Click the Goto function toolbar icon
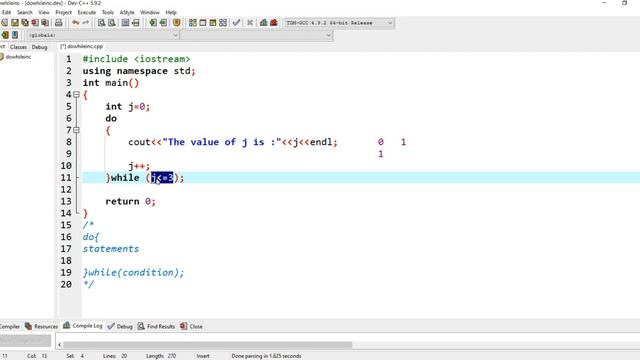Screen dimensions: 640x360 [125, 23]
